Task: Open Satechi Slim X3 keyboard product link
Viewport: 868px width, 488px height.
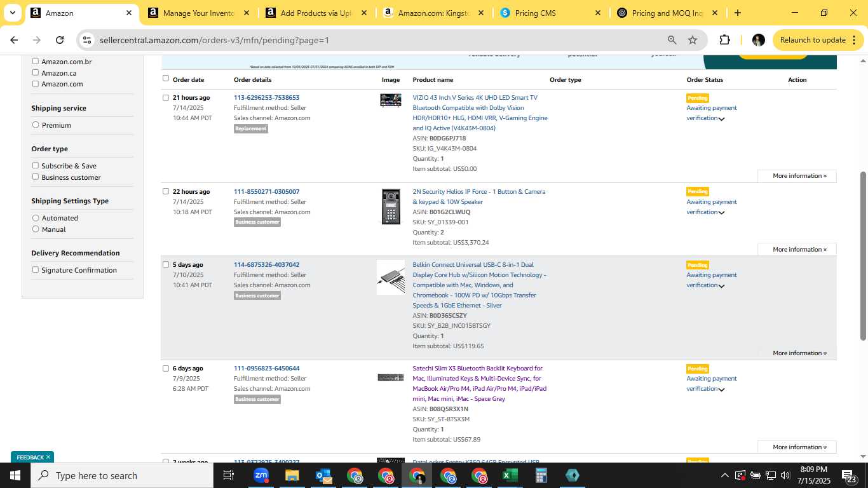Action: (479, 383)
